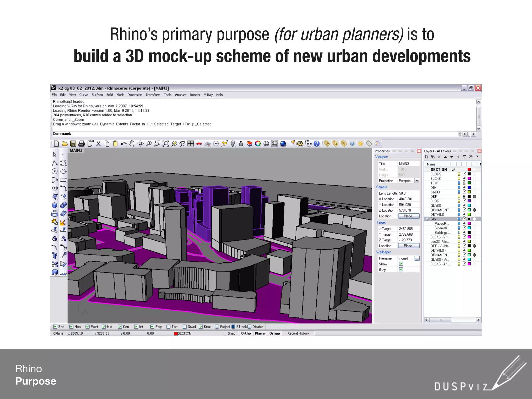Open the Transform menu
Image resolution: width=532 pixels, height=399 pixels.
[x=153, y=95]
